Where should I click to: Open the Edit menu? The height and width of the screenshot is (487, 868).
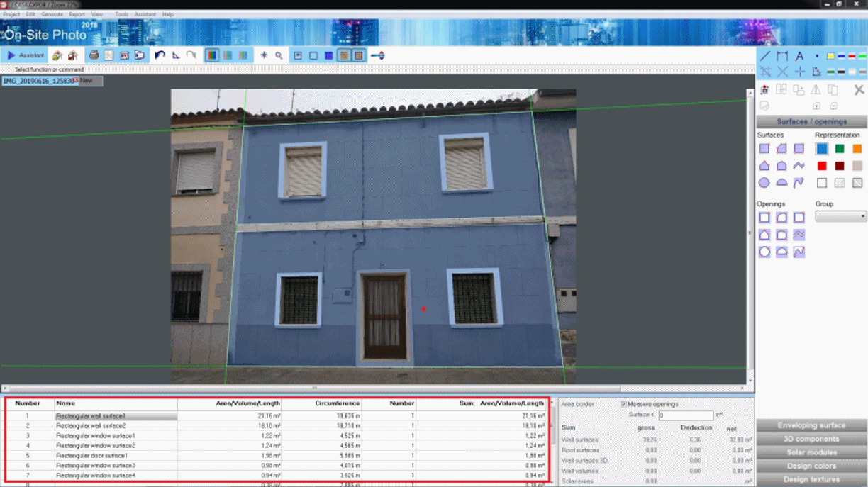click(x=30, y=14)
